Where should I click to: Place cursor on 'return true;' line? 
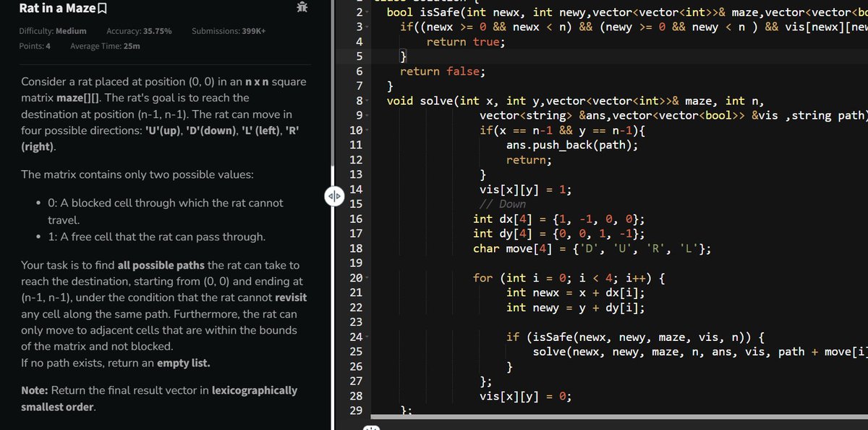[467, 42]
